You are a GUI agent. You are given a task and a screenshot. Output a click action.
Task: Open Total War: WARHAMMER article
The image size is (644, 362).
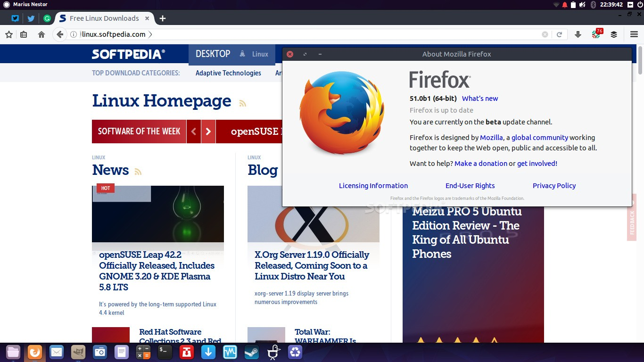pyautogui.click(x=325, y=337)
